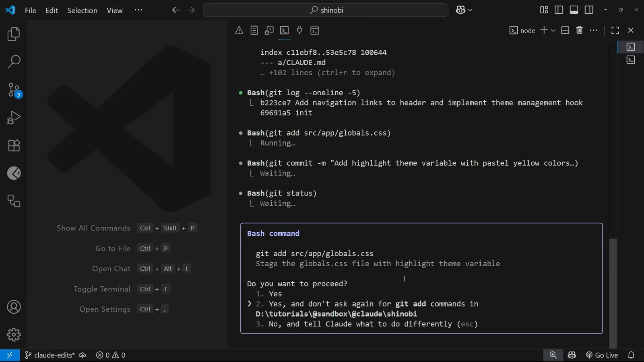Open the Search view in activity bar
The height and width of the screenshot is (362, 644).
14,62
